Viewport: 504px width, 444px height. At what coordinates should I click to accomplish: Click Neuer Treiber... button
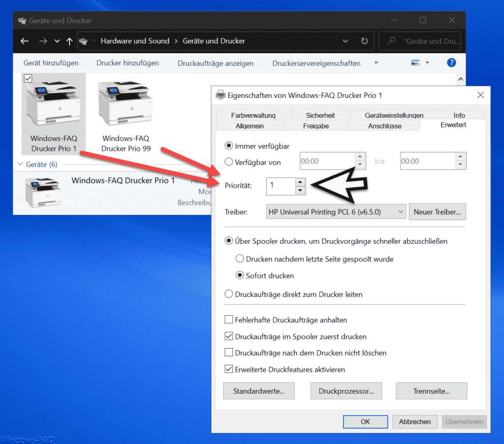click(437, 212)
